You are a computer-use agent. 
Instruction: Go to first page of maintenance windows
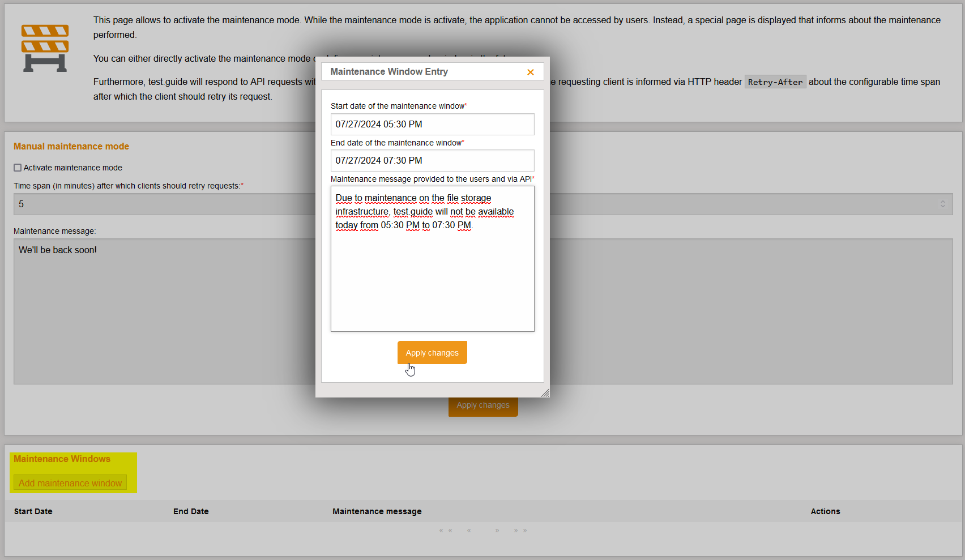coord(446,531)
